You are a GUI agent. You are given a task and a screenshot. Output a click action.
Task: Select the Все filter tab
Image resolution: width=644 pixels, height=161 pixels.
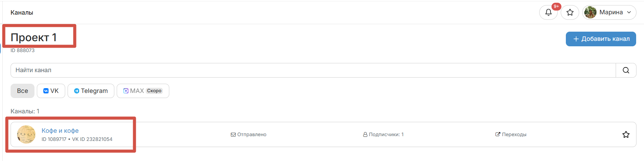(23, 91)
